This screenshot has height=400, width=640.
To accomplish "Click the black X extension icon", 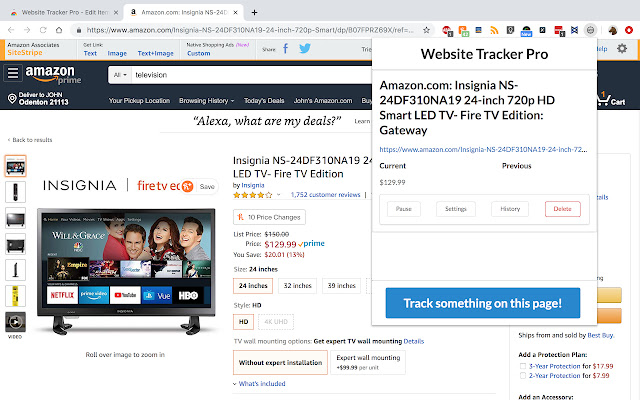I will 542,30.
